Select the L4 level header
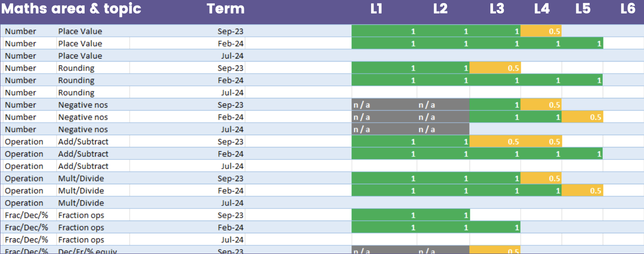The width and height of the screenshot is (644, 254). tap(542, 9)
